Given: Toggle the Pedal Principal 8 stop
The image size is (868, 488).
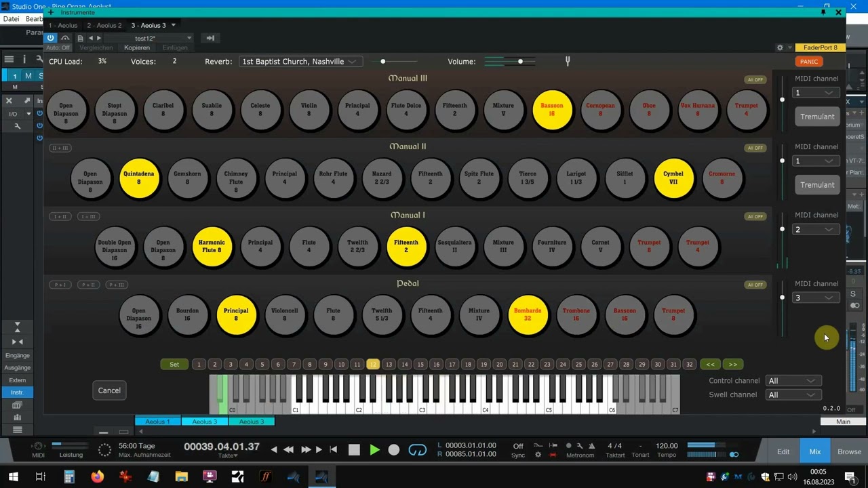Looking at the screenshot, I should tap(236, 315).
